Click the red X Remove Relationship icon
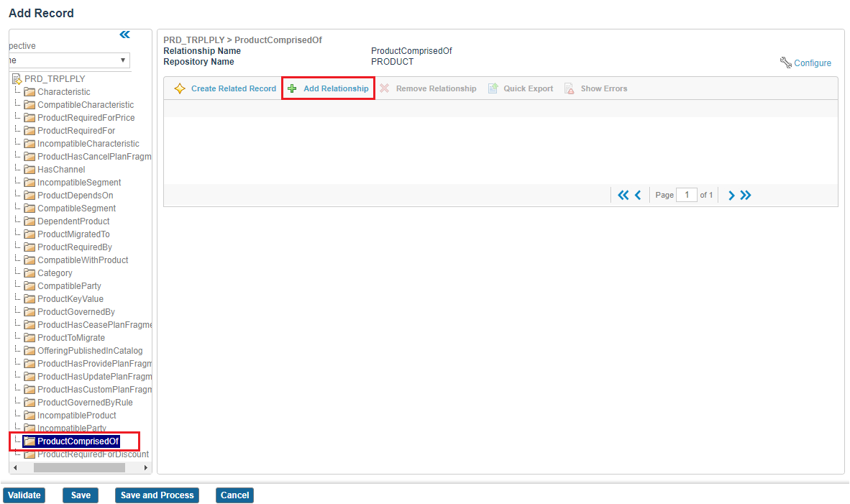Screen dimensions: 850x504 [384, 88]
